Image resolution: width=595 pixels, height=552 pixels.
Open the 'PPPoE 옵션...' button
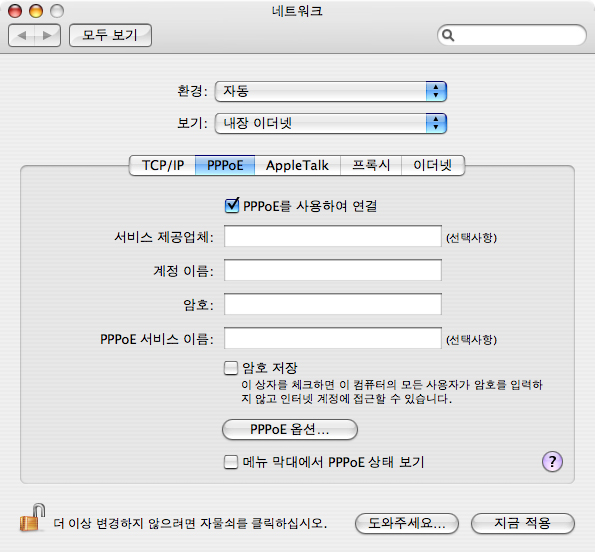tap(290, 429)
